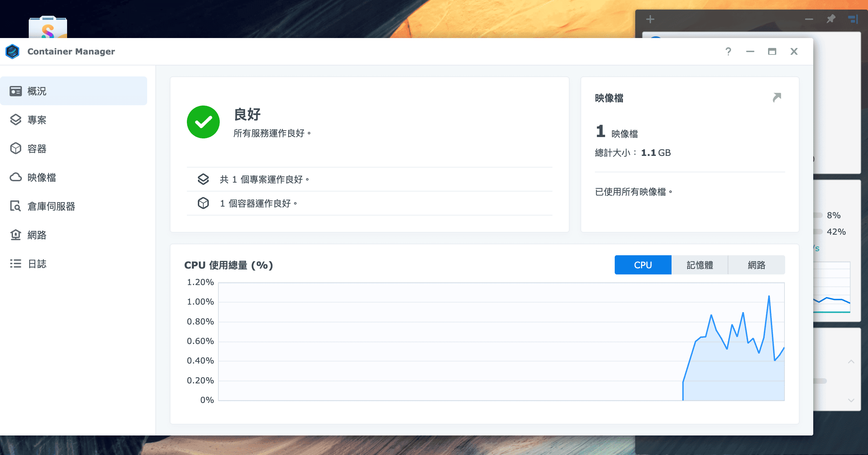Image resolution: width=868 pixels, height=455 pixels.
Task: Open the 映像檔 card's arrow link icon
Action: coord(777,98)
